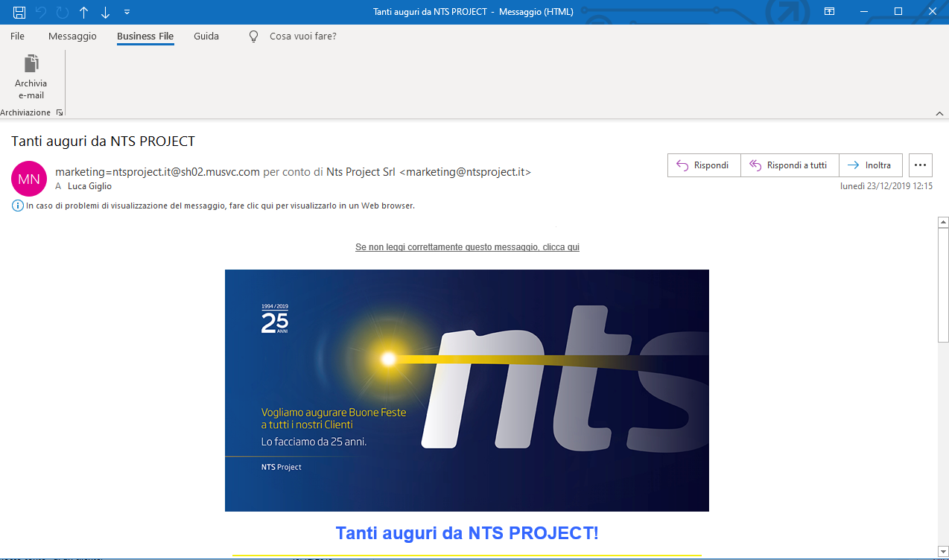949x560 pixels.
Task: Click the Se non leggi correttamente link
Action: [x=467, y=247]
